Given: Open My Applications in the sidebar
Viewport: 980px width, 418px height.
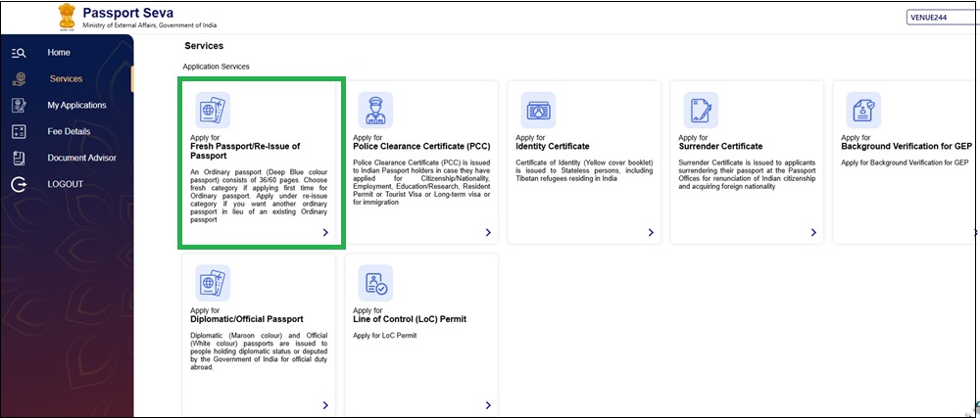Looking at the screenshot, I should (x=76, y=106).
